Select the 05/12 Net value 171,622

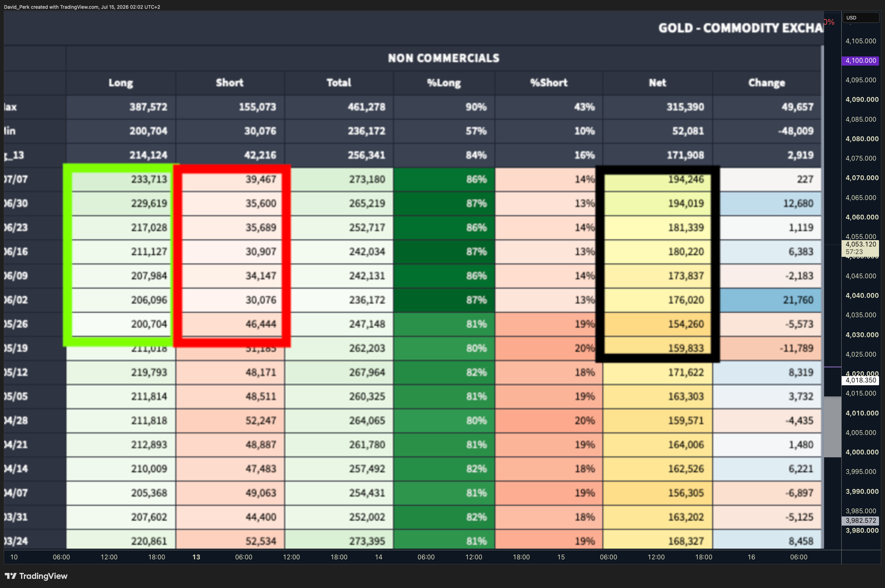click(686, 373)
